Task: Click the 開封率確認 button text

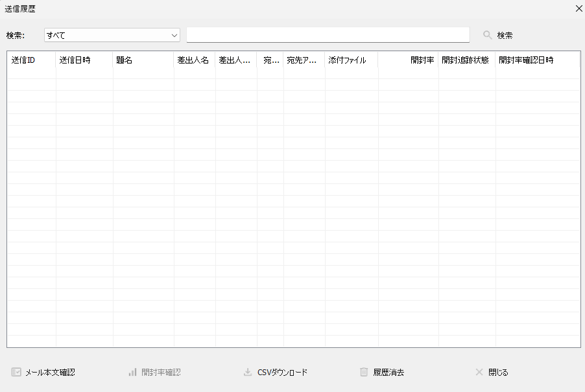Action: point(161,373)
